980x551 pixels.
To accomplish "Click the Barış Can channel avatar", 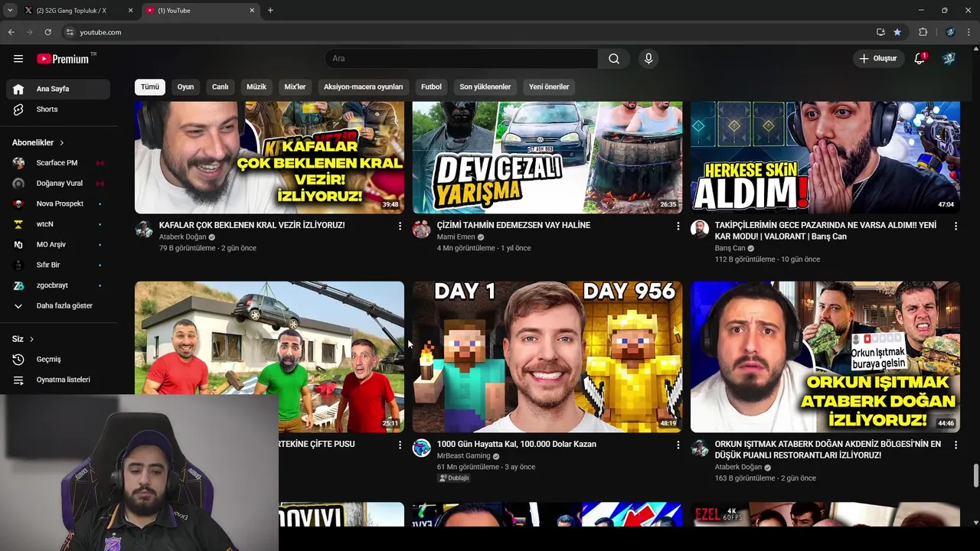I will click(x=700, y=229).
